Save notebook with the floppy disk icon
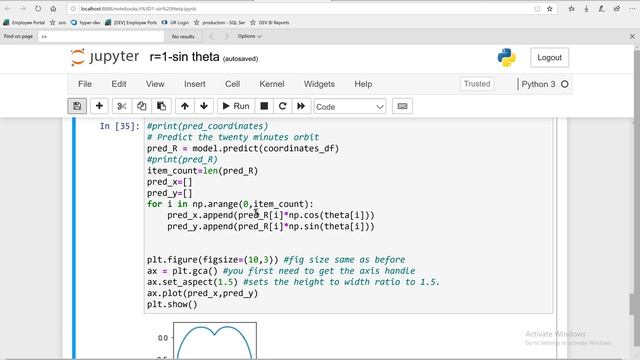 (x=77, y=106)
